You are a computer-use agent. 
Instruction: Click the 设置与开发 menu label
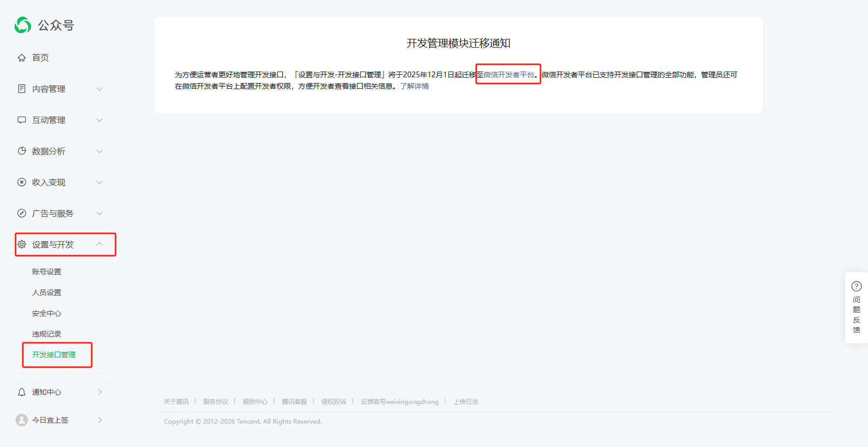point(53,244)
